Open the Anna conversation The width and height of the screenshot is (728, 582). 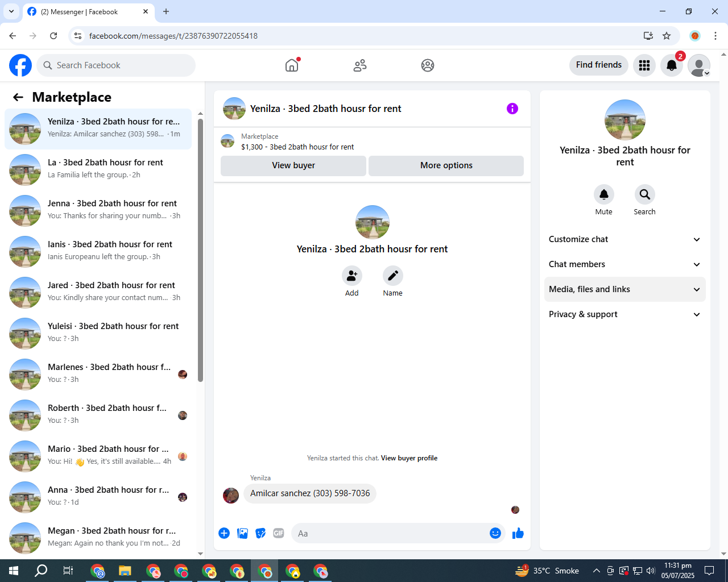click(x=98, y=497)
